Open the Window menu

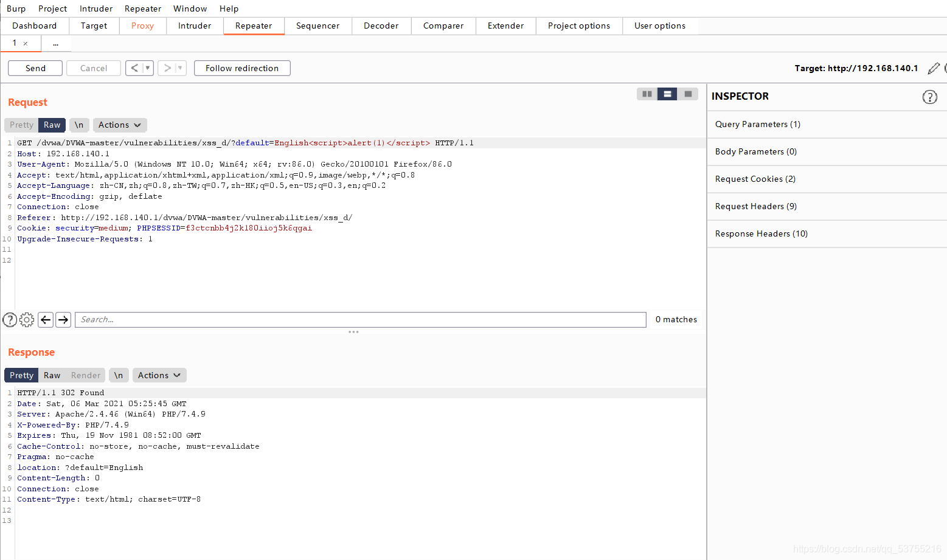point(190,9)
